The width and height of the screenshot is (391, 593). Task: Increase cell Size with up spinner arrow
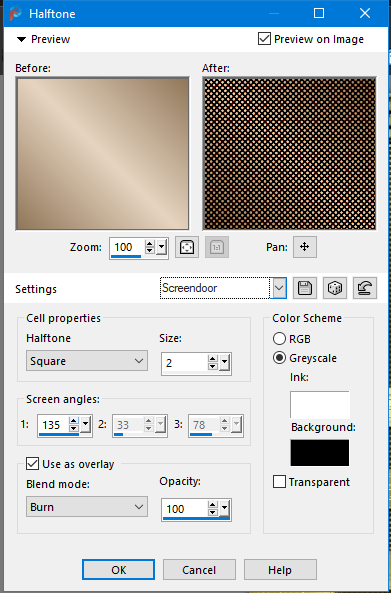(x=213, y=359)
